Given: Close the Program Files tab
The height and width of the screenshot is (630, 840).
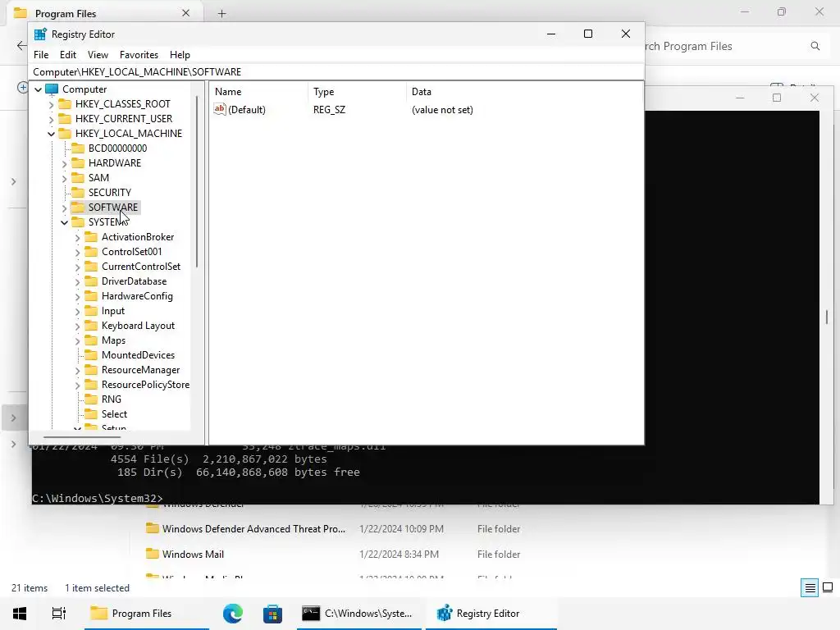Looking at the screenshot, I should click(185, 13).
